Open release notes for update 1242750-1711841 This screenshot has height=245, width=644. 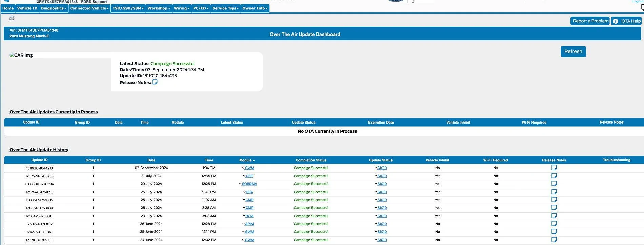click(554, 232)
